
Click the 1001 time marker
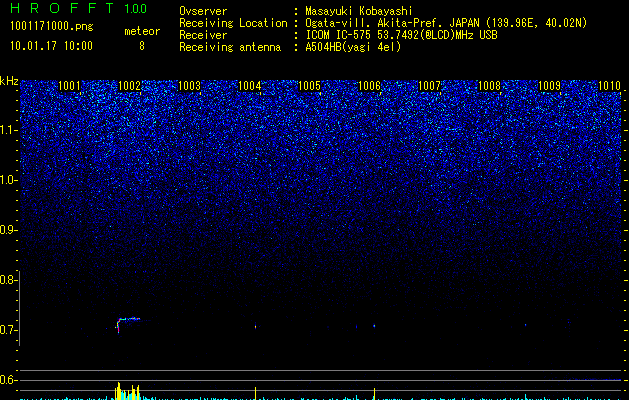pos(69,86)
